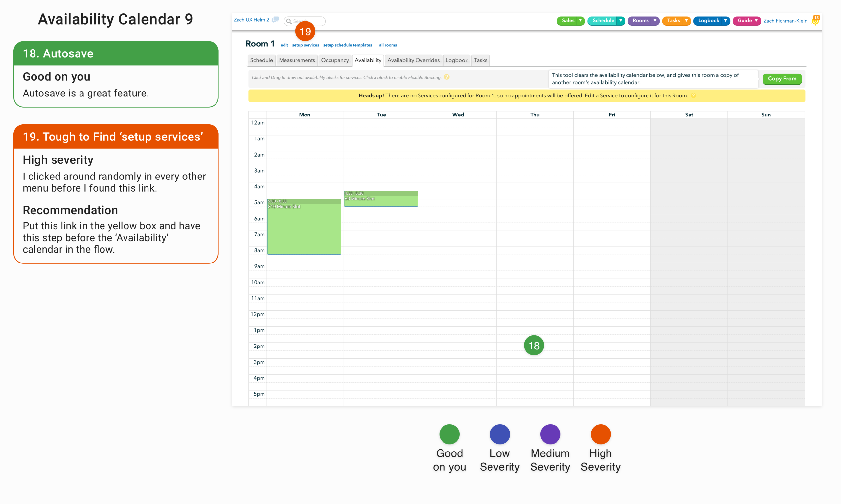Click the orange annotation marker 19

pos(305,31)
